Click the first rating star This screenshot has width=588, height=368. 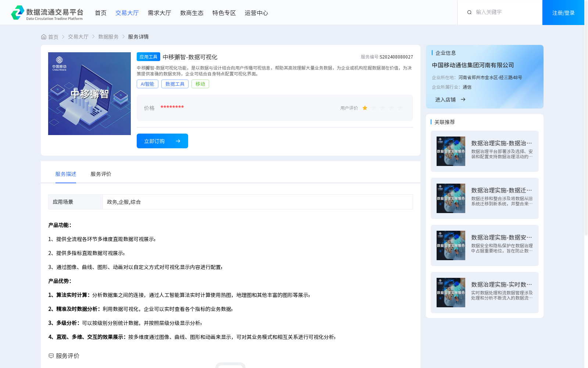[x=365, y=108]
